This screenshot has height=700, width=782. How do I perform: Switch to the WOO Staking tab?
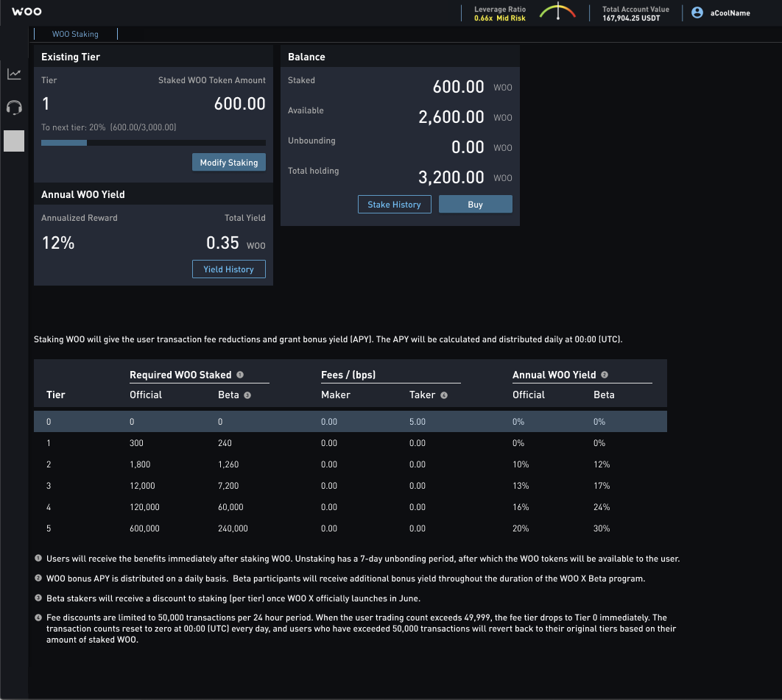(75, 34)
